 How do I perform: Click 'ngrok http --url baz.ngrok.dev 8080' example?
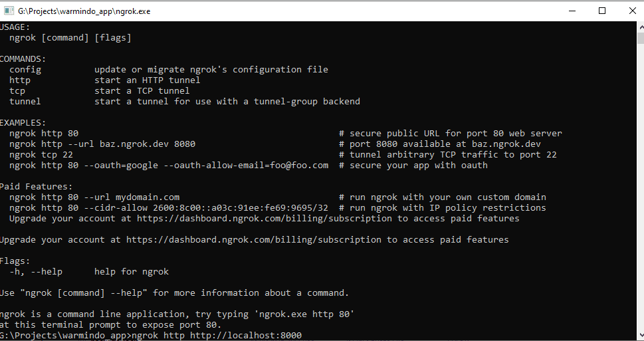[102, 144]
